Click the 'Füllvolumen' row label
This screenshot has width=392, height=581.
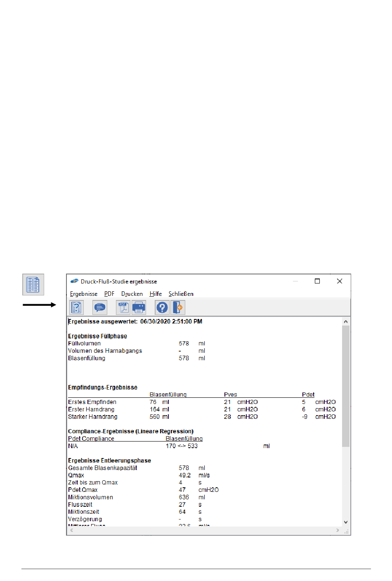(84, 343)
